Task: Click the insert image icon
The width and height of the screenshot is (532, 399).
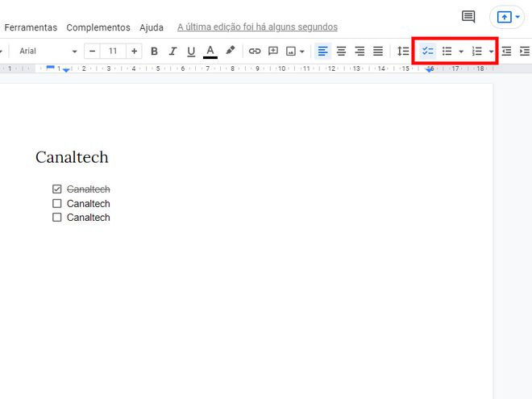Action: (x=291, y=52)
